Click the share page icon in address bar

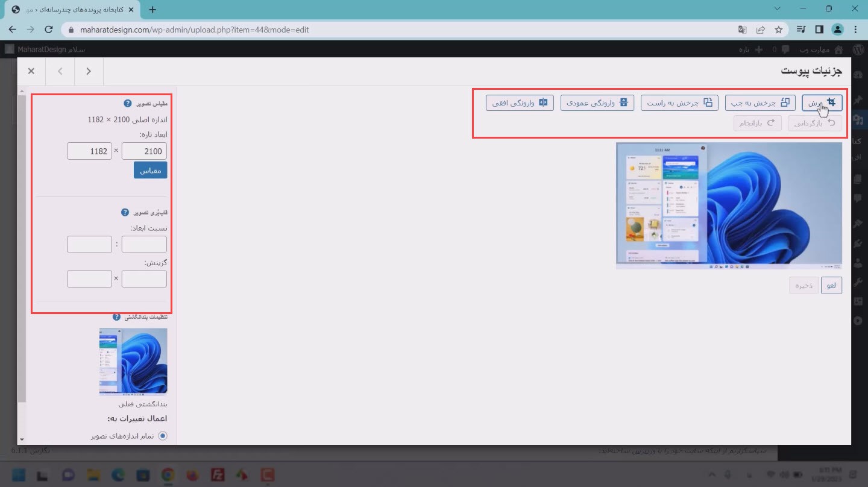tap(761, 29)
